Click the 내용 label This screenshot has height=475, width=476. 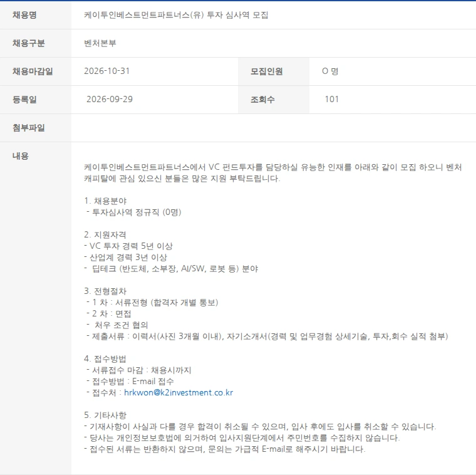[x=20, y=156]
